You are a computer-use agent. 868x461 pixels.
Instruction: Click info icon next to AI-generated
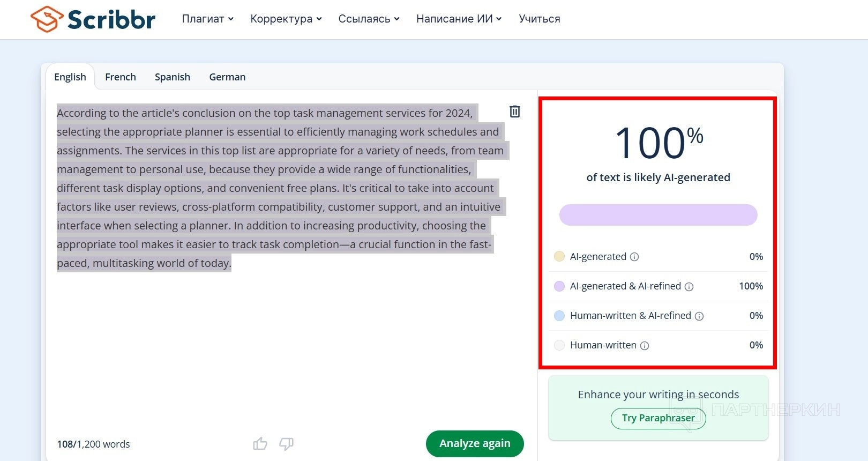[634, 257]
